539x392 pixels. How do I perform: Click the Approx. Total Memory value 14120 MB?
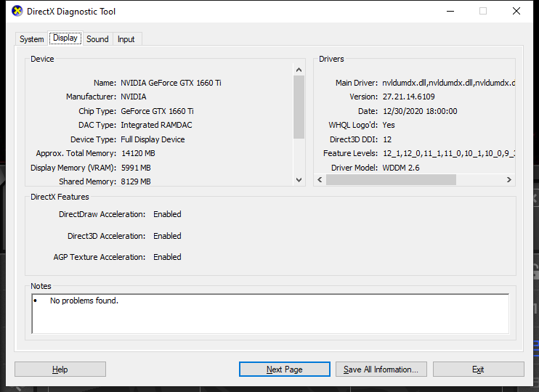[x=138, y=153]
